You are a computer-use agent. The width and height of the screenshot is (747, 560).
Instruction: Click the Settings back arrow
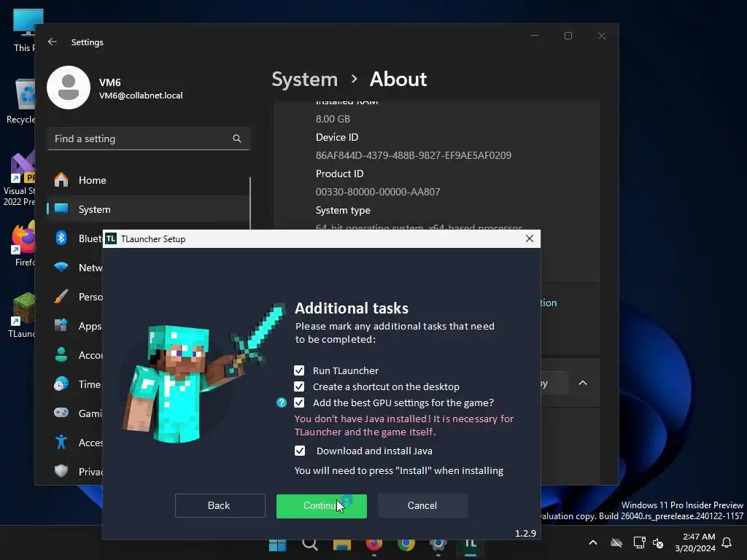click(52, 42)
